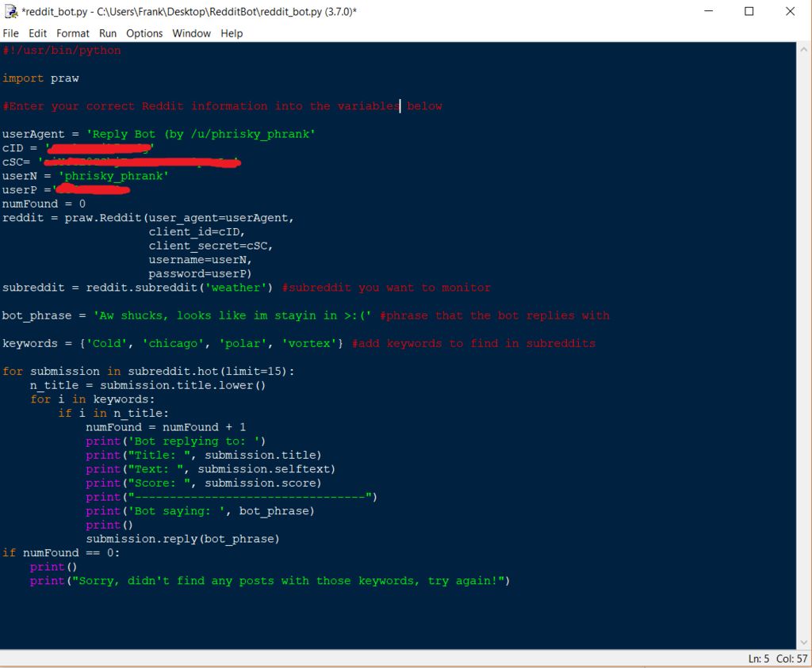Click print("Sorry, didn't find any posts") line
The image size is (812, 668).
pos(270,581)
